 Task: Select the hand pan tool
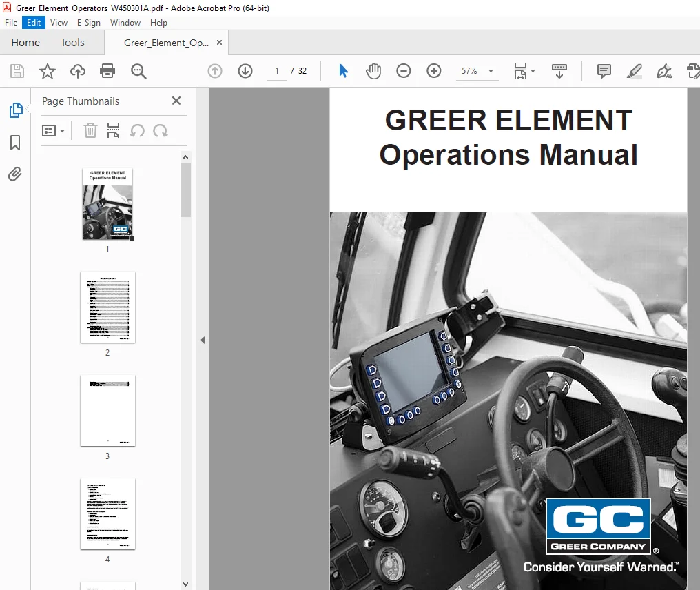373,70
